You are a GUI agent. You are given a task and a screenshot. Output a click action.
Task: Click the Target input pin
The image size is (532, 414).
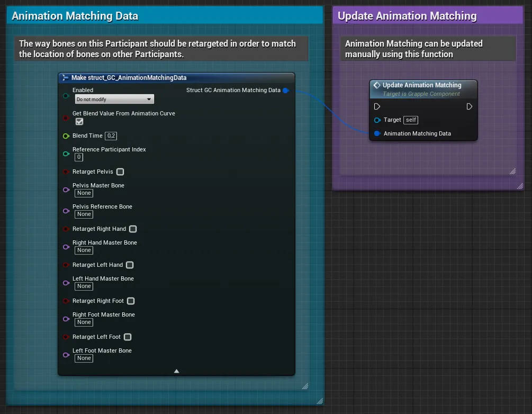(x=377, y=120)
